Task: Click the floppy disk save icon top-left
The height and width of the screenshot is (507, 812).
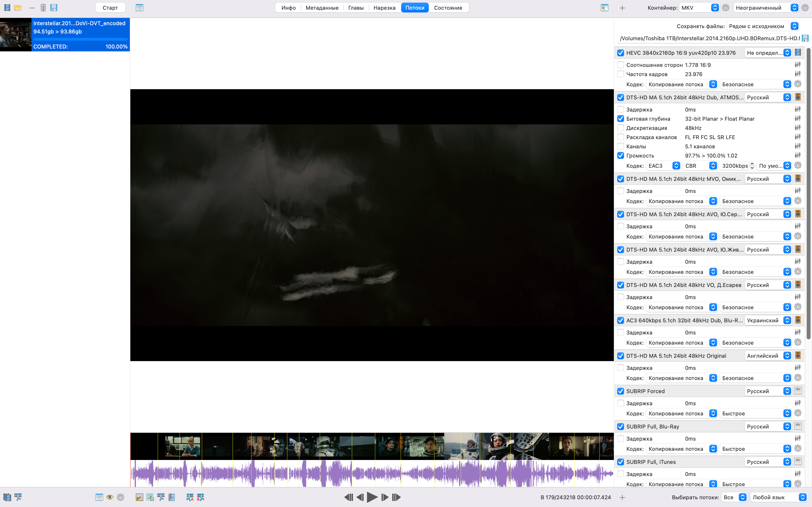Action: (x=54, y=8)
